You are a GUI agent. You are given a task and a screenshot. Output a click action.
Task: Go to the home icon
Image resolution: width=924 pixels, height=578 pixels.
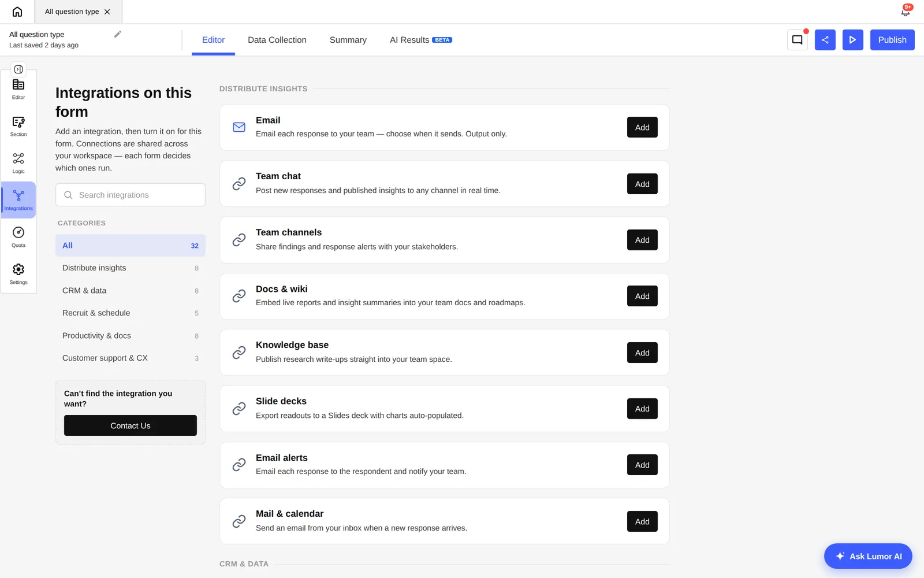pyautogui.click(x=17, y=12)
